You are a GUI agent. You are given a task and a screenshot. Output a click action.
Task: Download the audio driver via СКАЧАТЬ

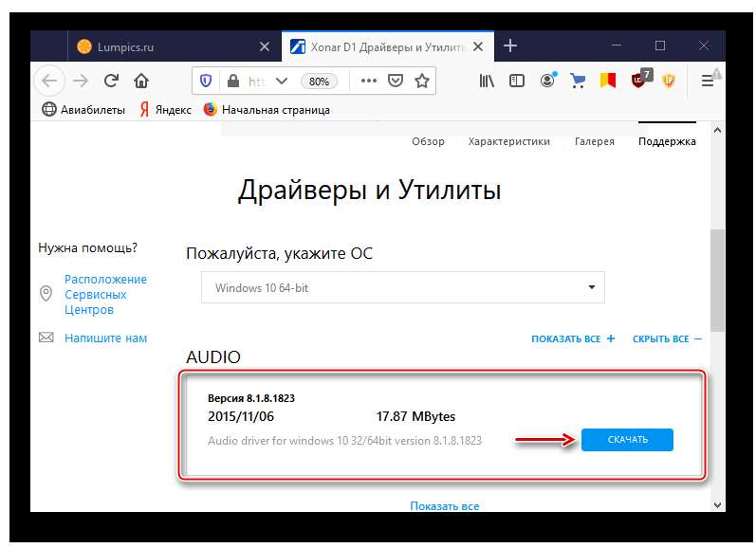point(627,440)
